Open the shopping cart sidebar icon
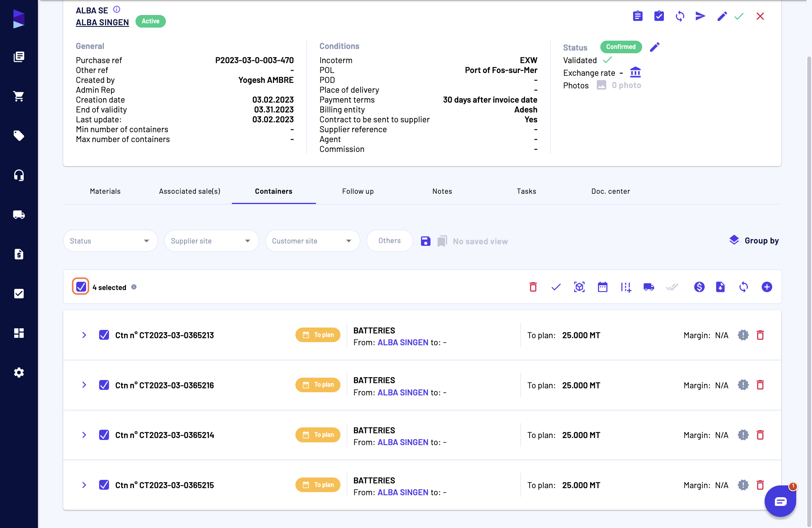This screenshot has height=528, width=812. [19, 96]
